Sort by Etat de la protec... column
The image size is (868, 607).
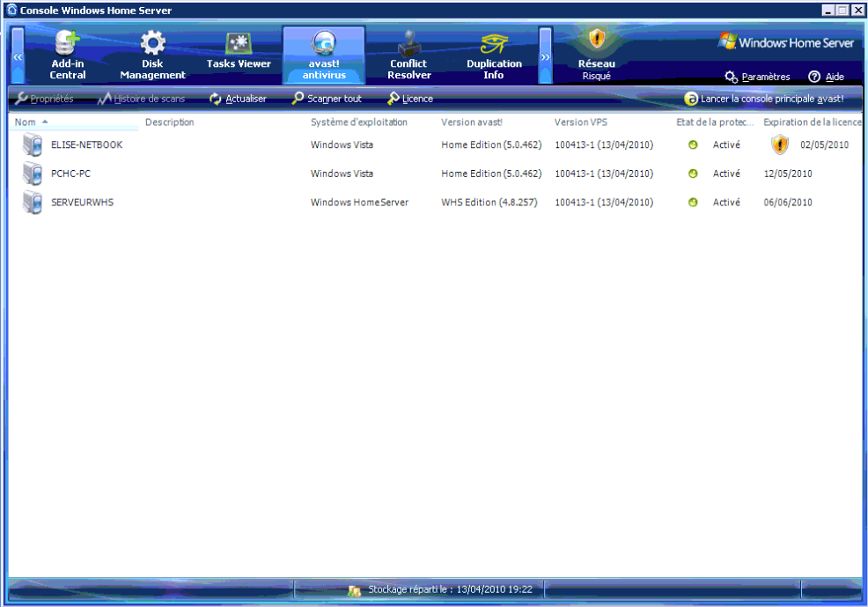click(715, 122)
